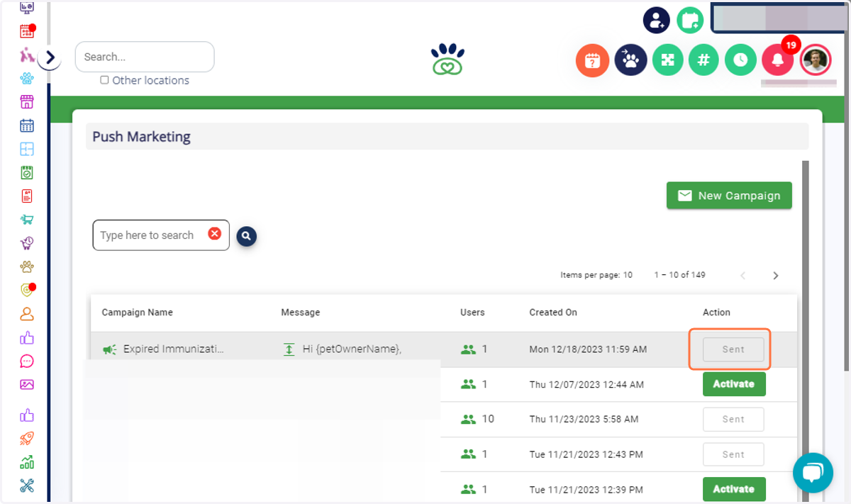Click the Created On column header
The height and width of the screenshot is (504, 851).
point(553,312)
